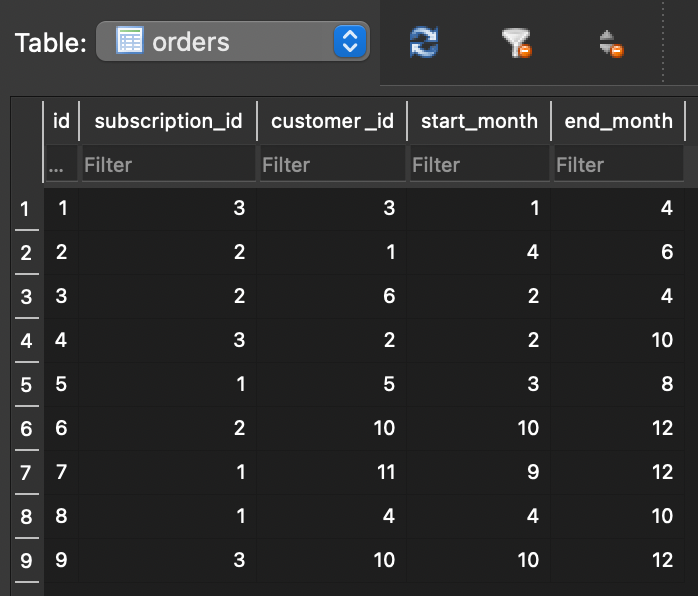Select end_month cell 12 in row 7
Screen dimensions: 698x596
coord(618,472)
